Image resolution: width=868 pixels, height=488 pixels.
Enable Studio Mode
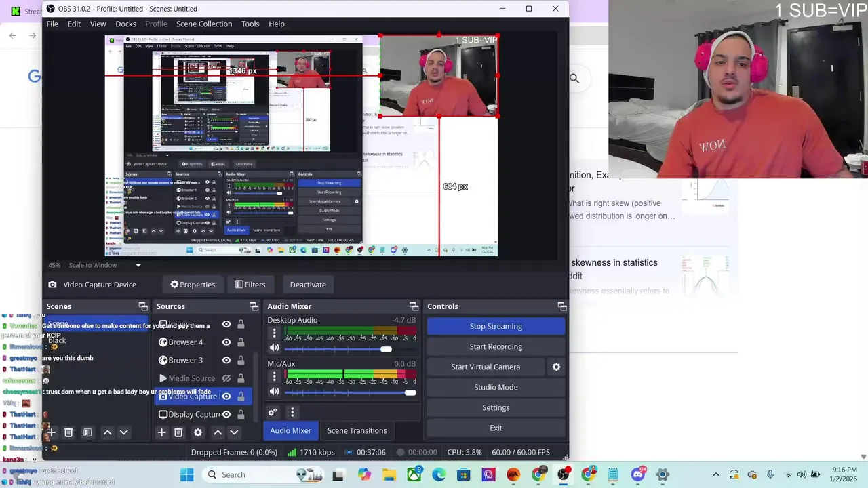(x=496, y=387)
